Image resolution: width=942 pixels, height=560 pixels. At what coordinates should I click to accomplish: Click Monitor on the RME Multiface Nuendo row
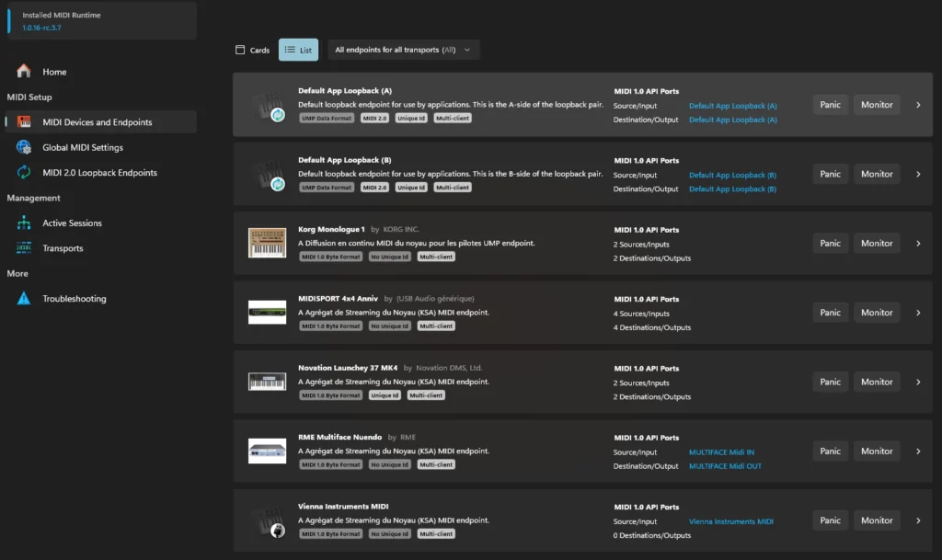tap(876, 451)
